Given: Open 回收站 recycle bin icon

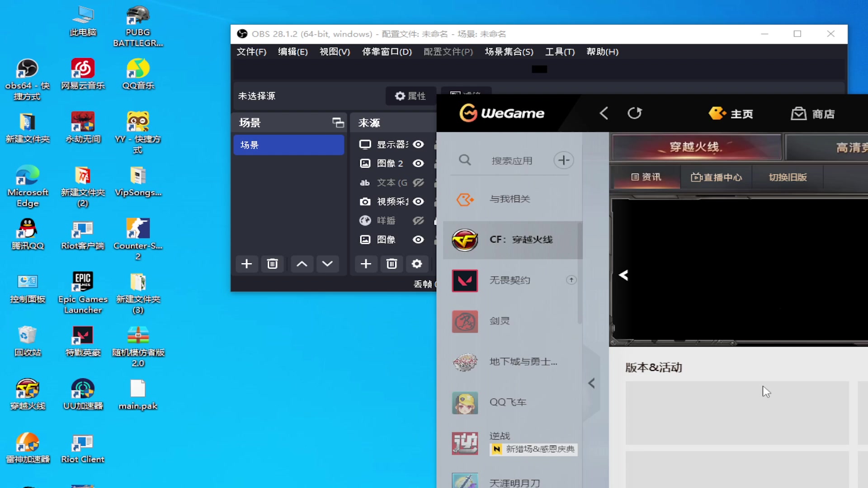Looking at the screenshot, I should [28, 341].
